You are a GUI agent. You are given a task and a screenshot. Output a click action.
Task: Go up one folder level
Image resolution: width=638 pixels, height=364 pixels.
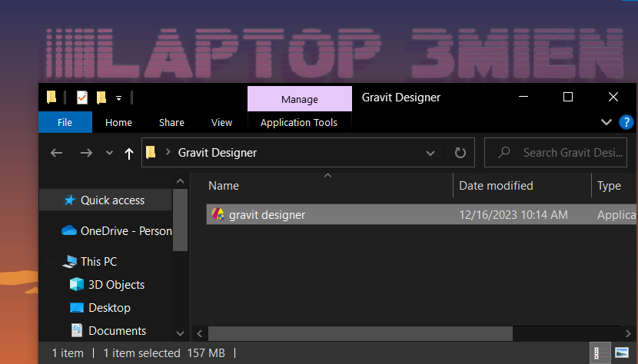point(129,154)
